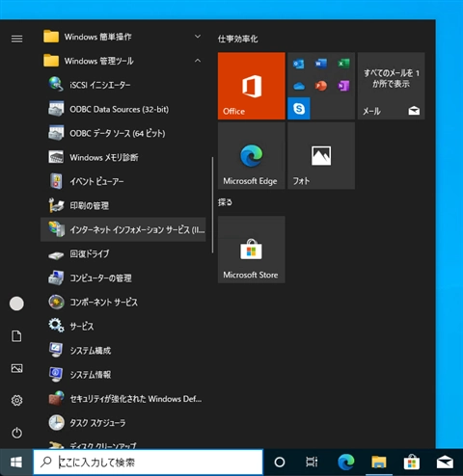The height and width of the screenshot is (476, 463).
Task: Open インターネット インフォメーション サービス manager
Action: tap(123, 229)
